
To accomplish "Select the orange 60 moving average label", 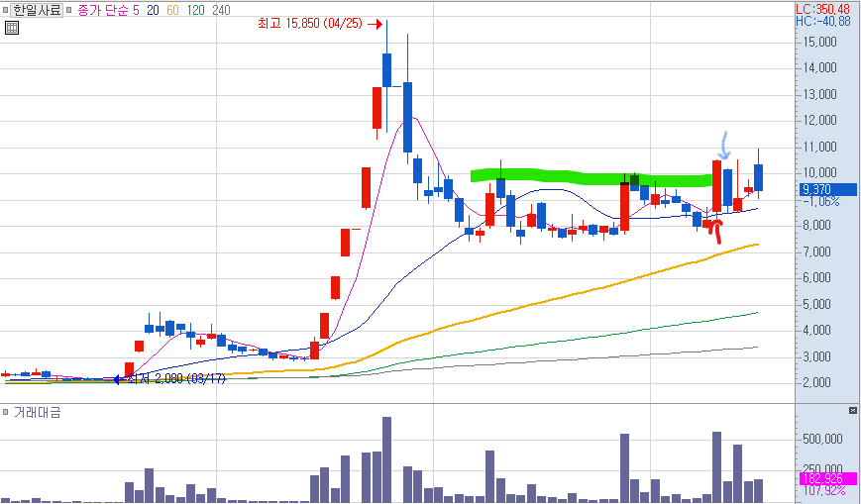I will click(x=172, y=10).
